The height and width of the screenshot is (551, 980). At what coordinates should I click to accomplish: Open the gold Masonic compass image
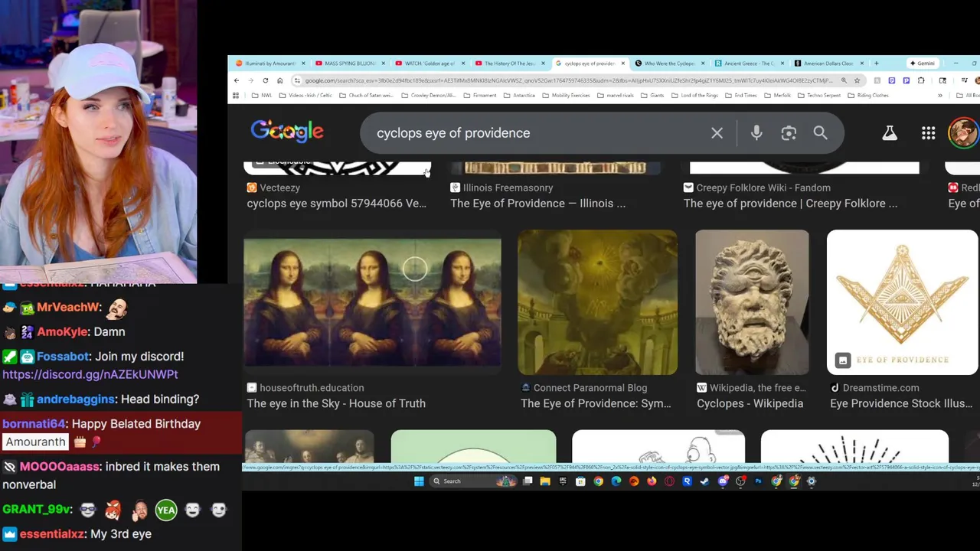902,302
